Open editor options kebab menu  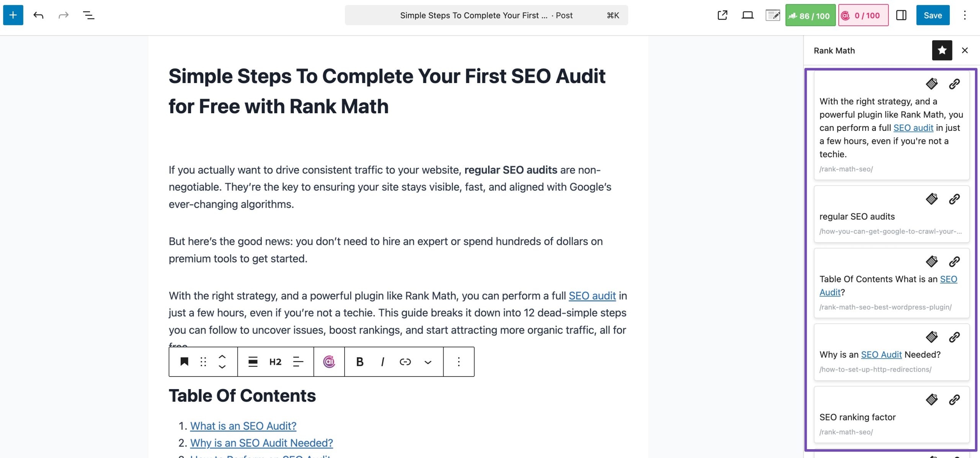coord(965,15)
